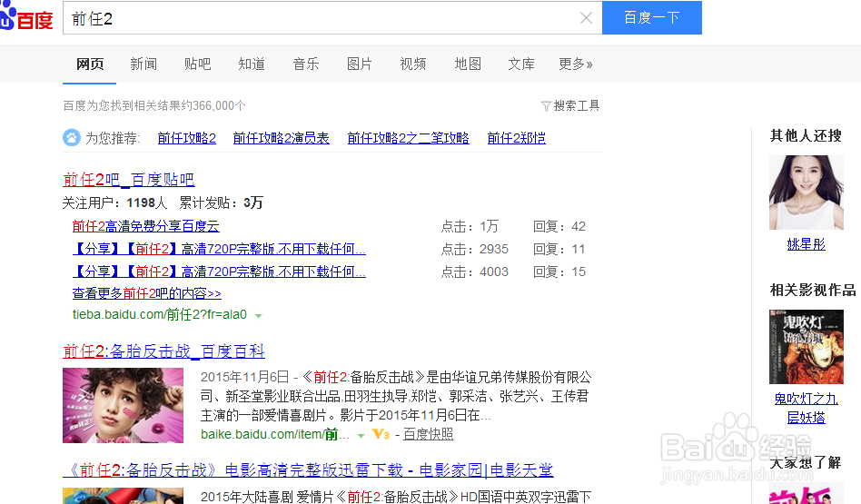The image size is (861, 504).
Task: Open the 姚星彤 name link
Action: [x=807, y=244]
